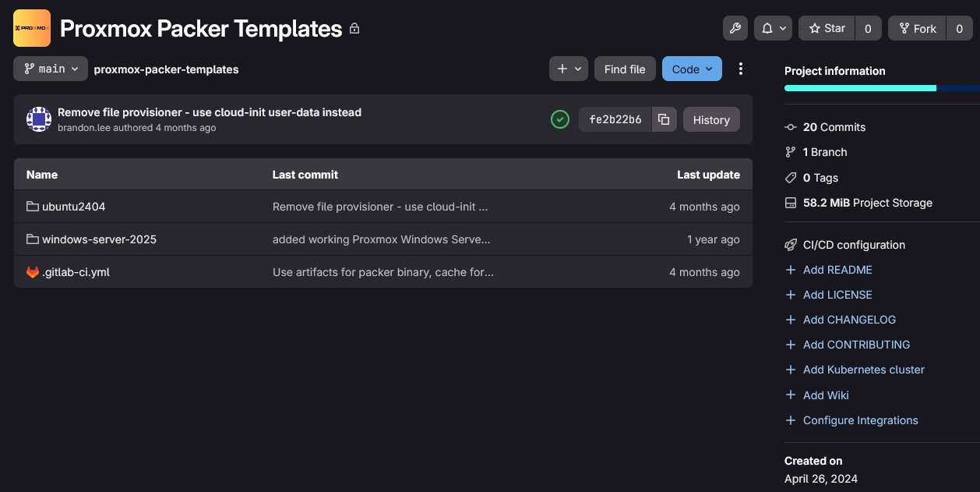Click the April 26, 2024 creation date
Screen dimensions: 980x492
[x=821, y=479]
